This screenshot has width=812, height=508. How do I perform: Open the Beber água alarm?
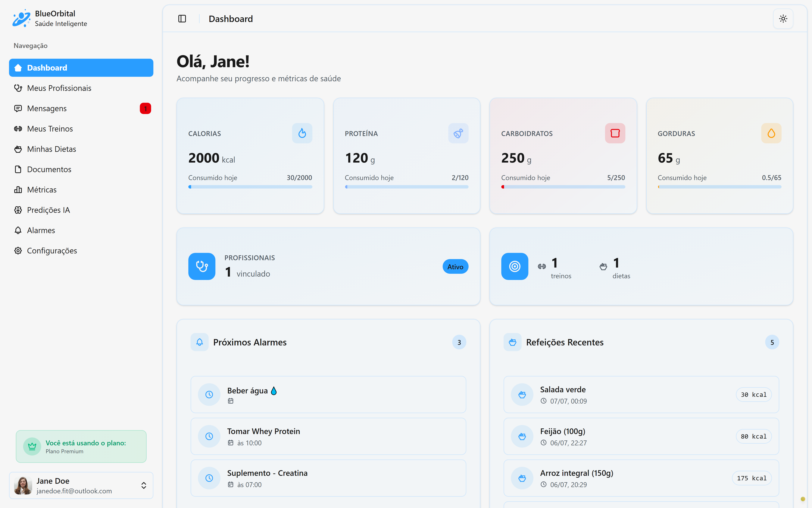coord(328,394)
